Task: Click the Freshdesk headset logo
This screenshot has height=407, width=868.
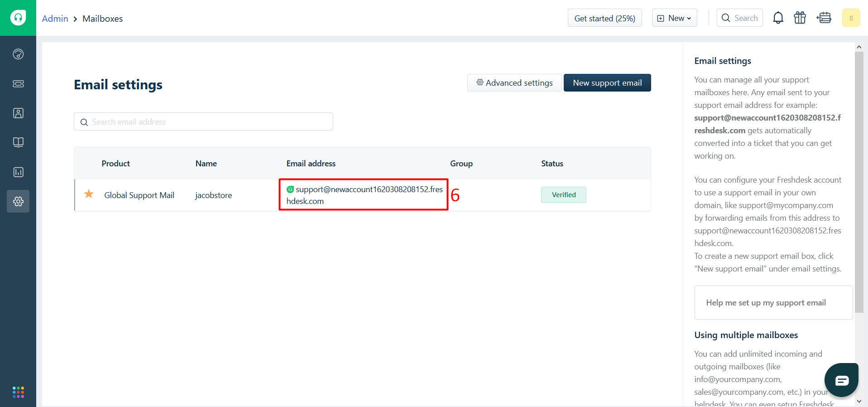Action: pyautogui.click(x=18, y=18)
